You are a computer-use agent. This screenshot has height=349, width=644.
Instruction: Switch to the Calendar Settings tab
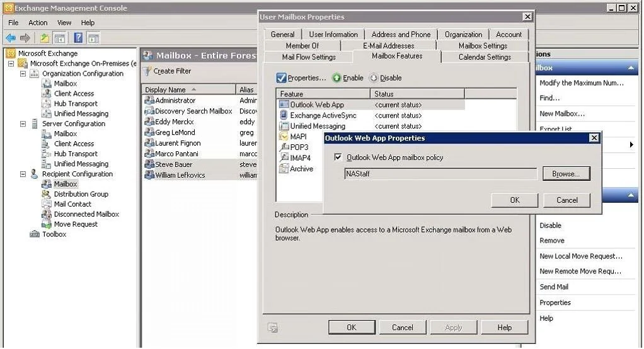click(485, 57)
